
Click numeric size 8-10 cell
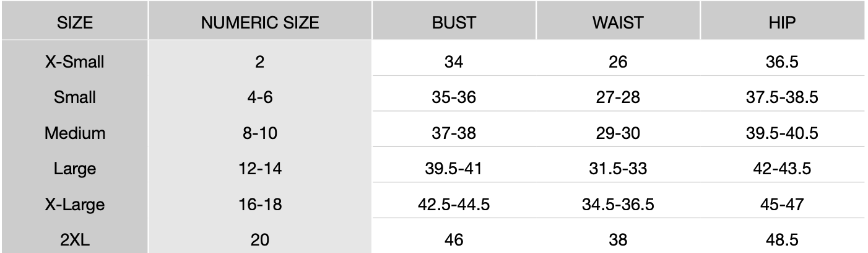coord(260,133)
